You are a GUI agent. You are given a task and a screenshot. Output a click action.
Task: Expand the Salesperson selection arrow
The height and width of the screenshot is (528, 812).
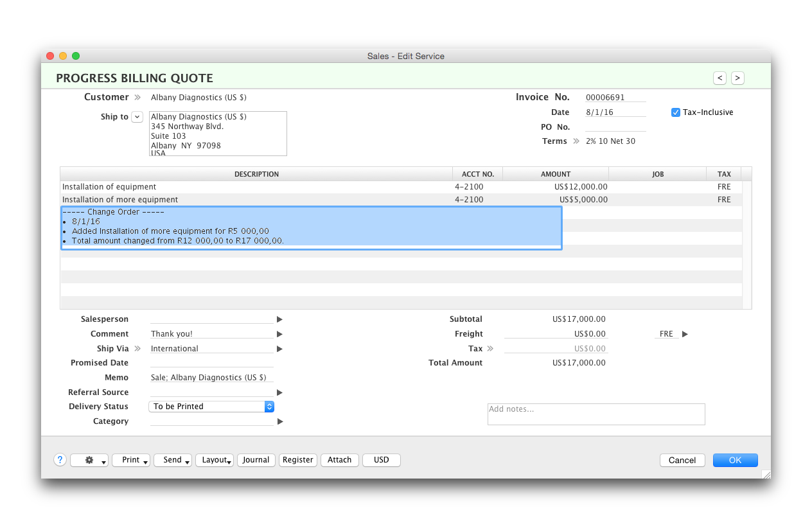coord(279,319)
